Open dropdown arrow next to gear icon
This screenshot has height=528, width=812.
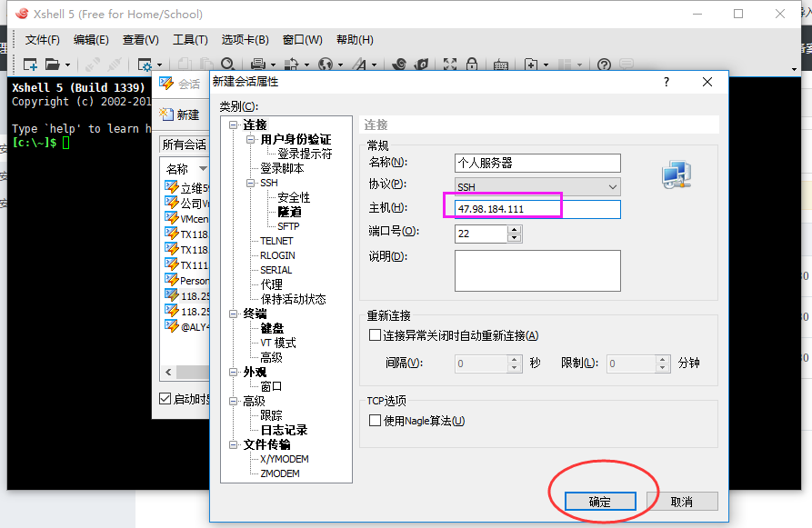159,65
